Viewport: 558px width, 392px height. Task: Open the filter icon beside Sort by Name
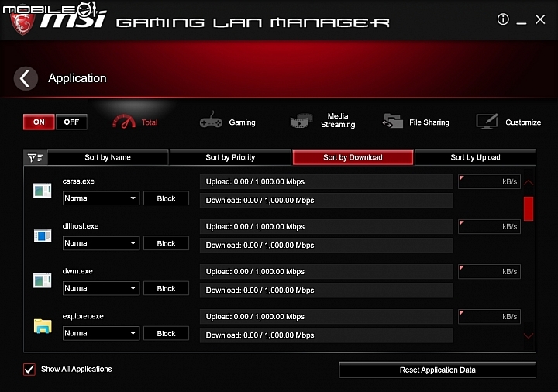[x=35, y=157]
